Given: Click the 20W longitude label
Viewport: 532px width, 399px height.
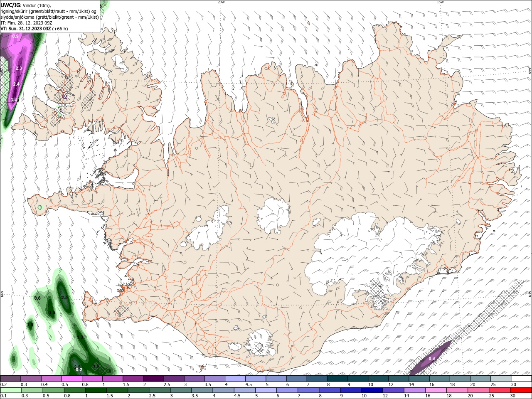Looking at the screenshot, I should [x=221, y=2].
